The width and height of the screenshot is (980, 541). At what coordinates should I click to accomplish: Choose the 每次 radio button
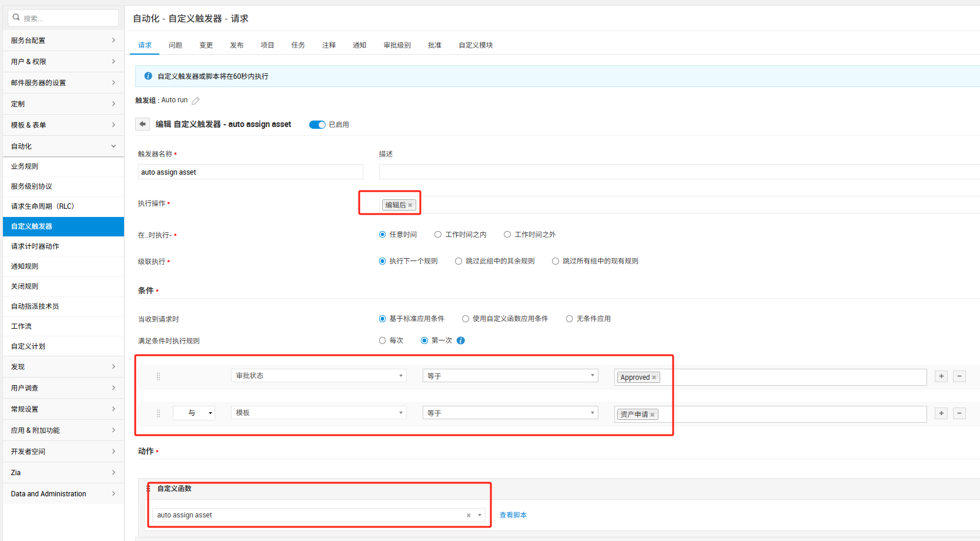tap(383, 340)
